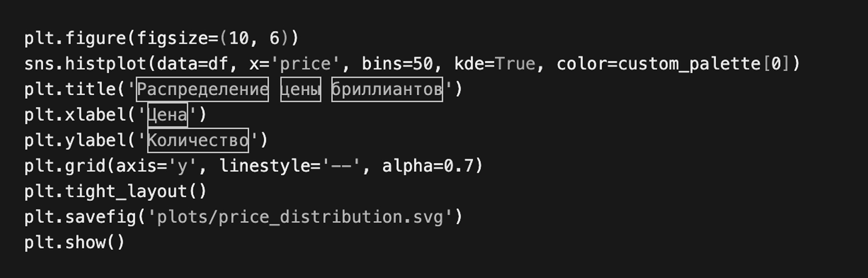The height and width of the screenshot is (278, 868).
Task: Click the linestyle='--' argument
Action: 290,166
